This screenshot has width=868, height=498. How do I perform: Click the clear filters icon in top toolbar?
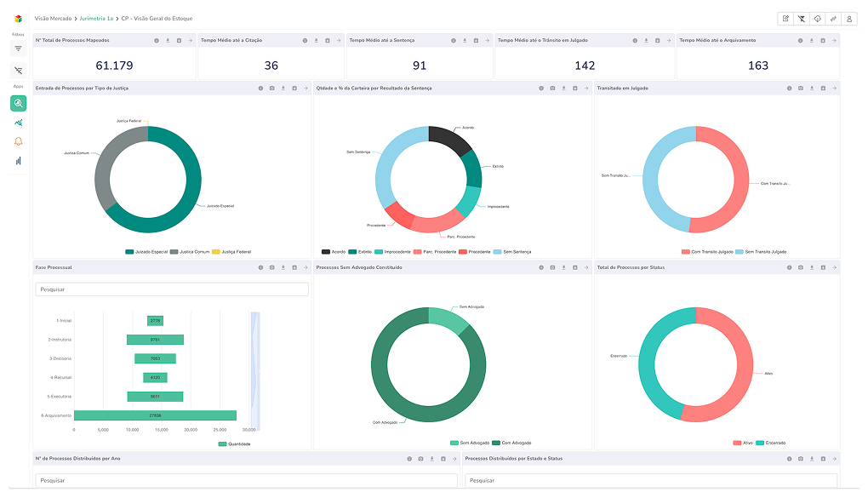(802, 19)
